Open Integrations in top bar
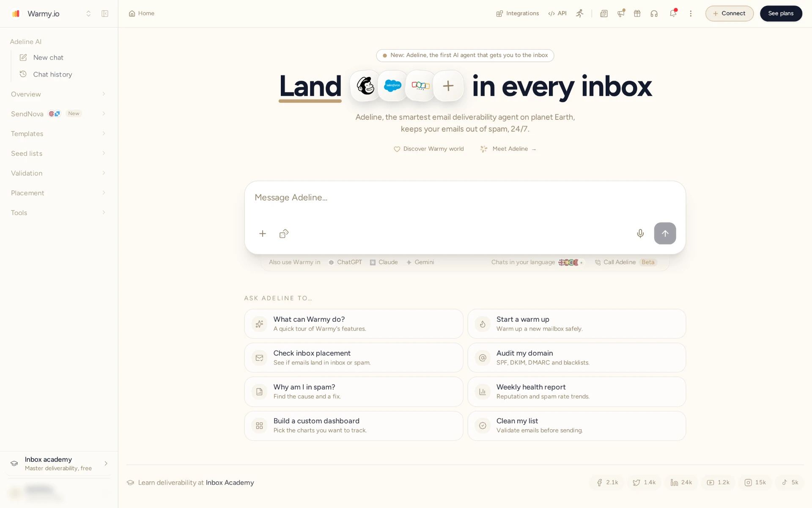 [x=518, y=14]
